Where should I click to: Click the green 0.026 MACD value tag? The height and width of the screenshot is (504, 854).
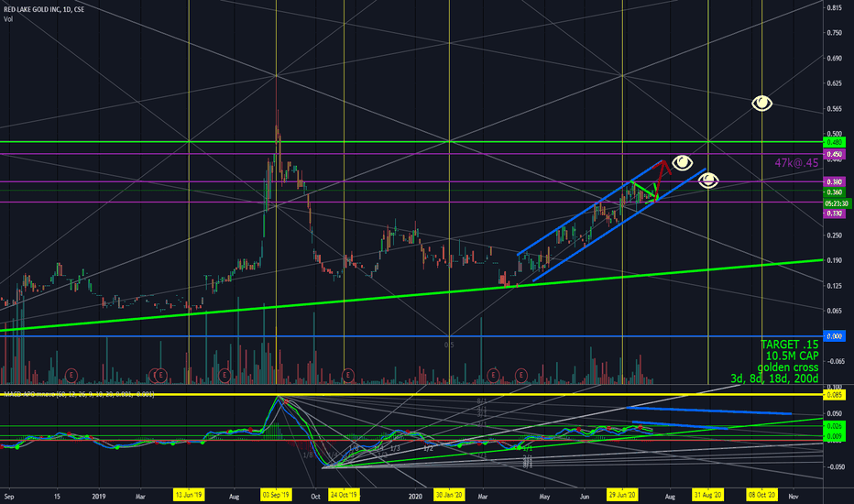click(x=835, y=425)
